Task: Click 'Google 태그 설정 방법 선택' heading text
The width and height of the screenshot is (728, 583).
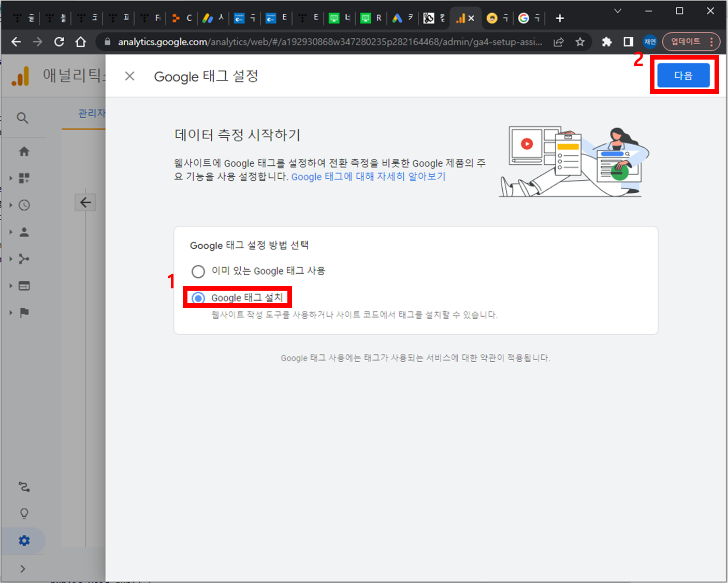Action: point(249,245)
